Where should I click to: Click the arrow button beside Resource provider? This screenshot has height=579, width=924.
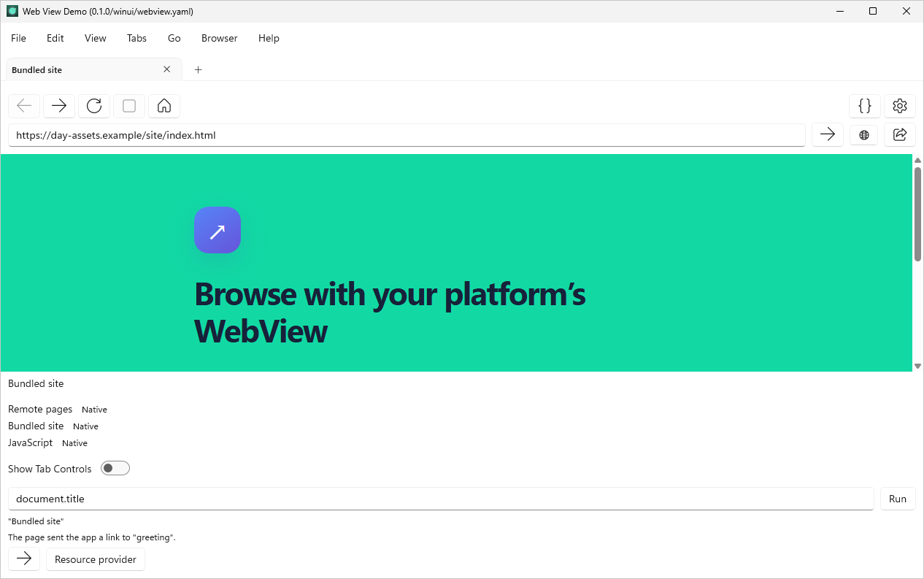24,559
